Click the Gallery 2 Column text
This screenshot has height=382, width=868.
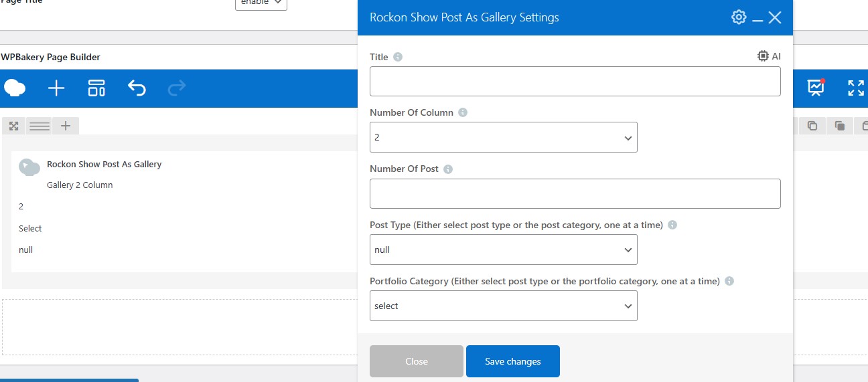80,185
